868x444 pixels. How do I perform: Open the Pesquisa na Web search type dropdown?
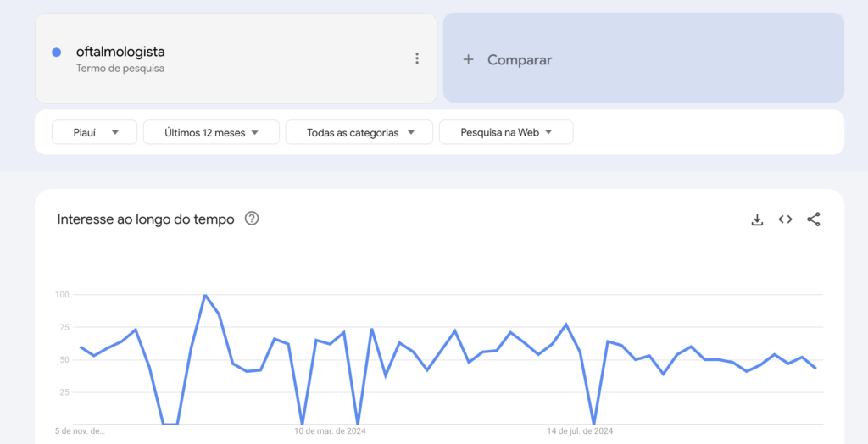[x=506, y=132]
